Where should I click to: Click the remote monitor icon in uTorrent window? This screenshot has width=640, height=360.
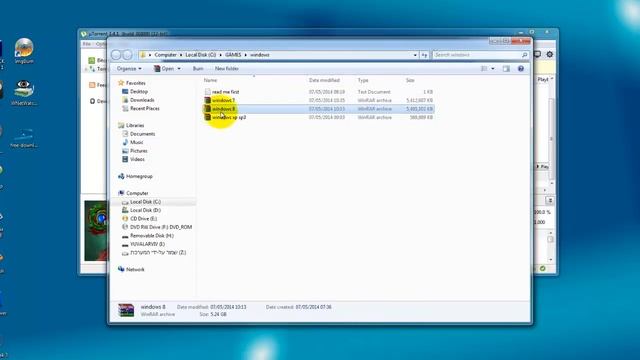[538, 54]
